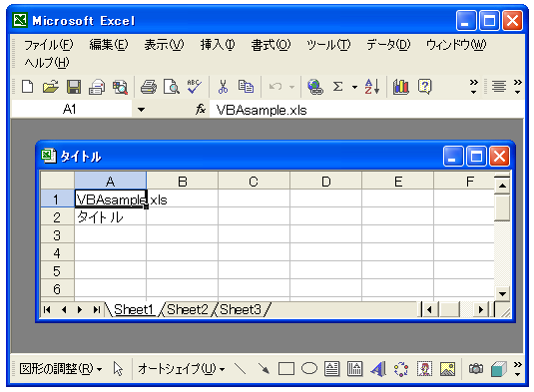Screen dimensions: 534x392
Task: Sort ascending with the A-Z icon
Action: (372, 87)
